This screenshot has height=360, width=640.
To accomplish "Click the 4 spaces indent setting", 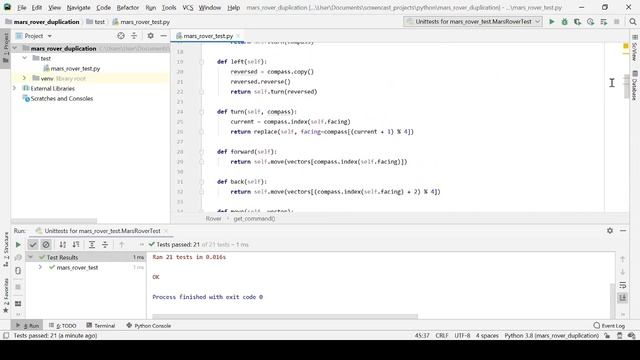I will coord(487,336).
